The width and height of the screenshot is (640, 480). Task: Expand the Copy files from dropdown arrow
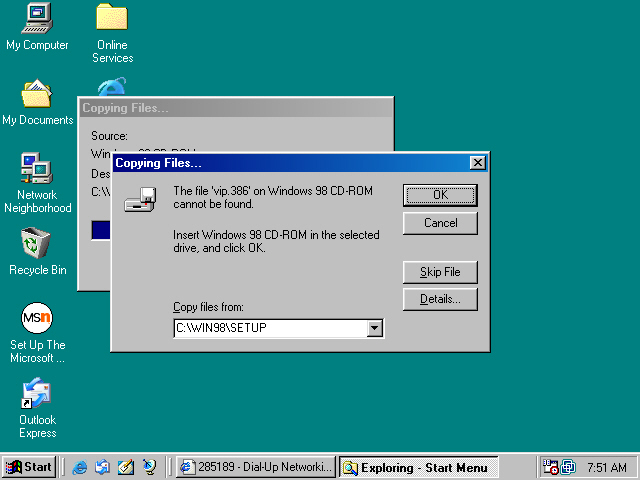point(374,328)
